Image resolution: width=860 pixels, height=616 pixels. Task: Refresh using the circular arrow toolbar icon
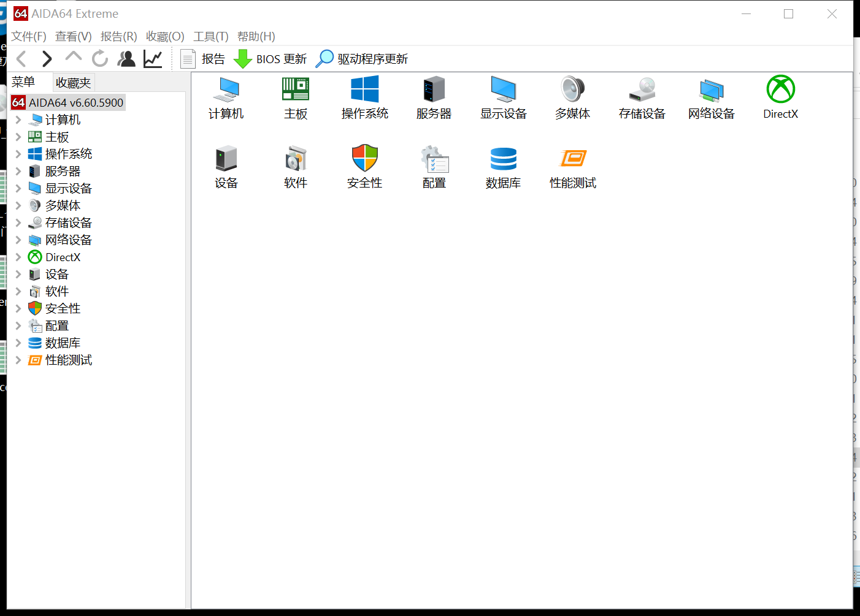click(100, 59)
